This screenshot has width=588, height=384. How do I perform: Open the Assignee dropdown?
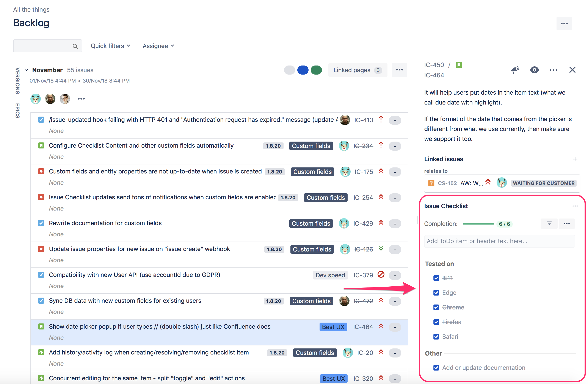click(x=158, y=46)
